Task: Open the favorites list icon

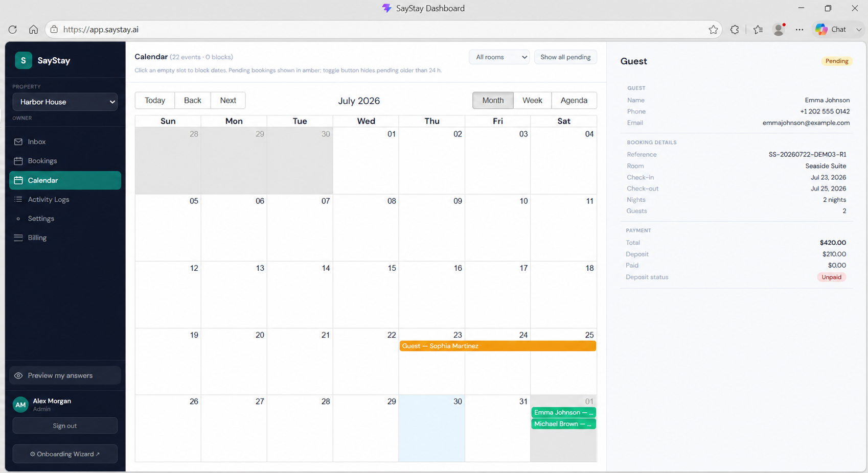Action: point(758,30)
